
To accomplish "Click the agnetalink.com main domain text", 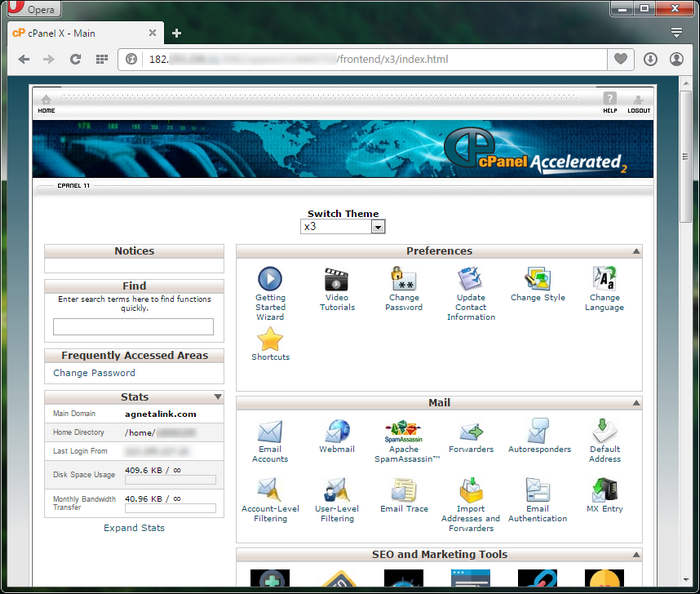I will coord(160,414).
